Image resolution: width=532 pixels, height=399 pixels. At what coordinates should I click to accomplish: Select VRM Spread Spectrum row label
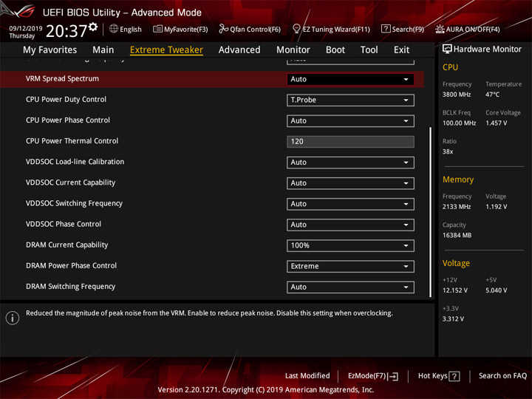click(x=62, y=79)
